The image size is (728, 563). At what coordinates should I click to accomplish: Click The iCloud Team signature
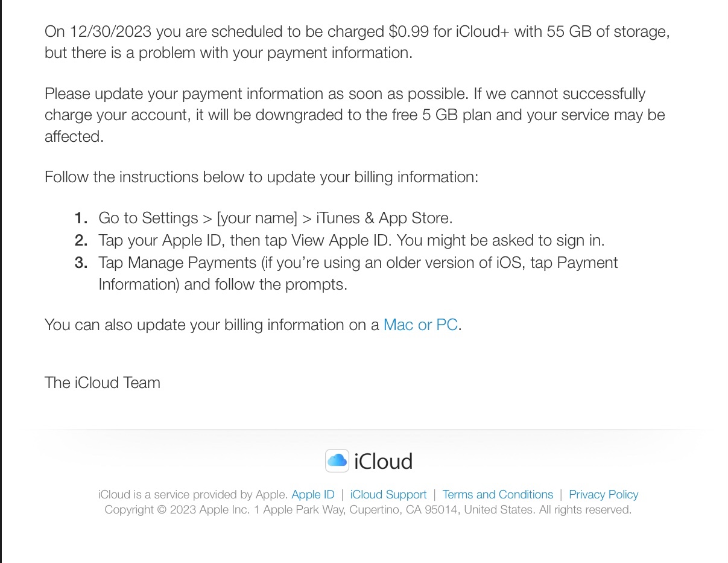coord(103,383)
